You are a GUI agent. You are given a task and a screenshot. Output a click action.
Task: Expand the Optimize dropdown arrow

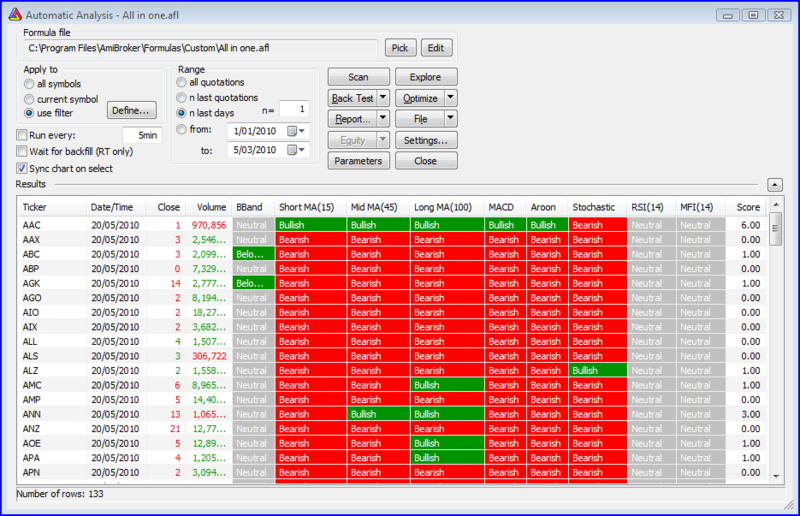click(451, 98)
